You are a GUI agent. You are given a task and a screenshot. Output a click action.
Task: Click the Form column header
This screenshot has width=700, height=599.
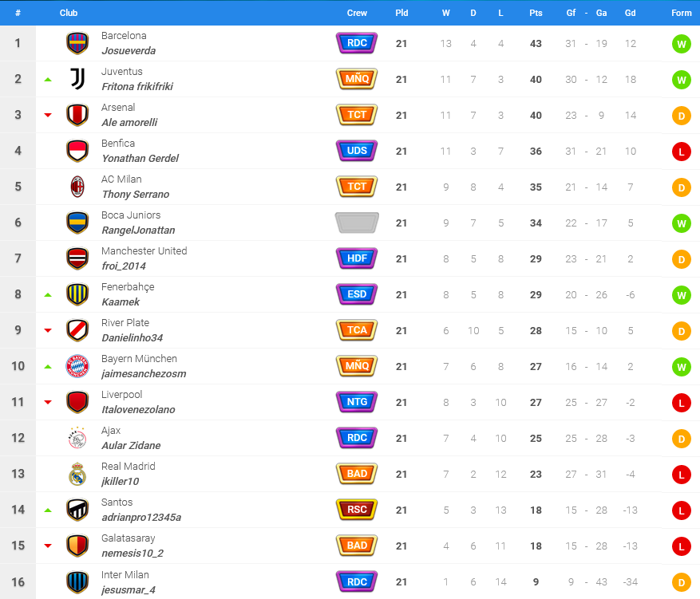pos(682,13)
